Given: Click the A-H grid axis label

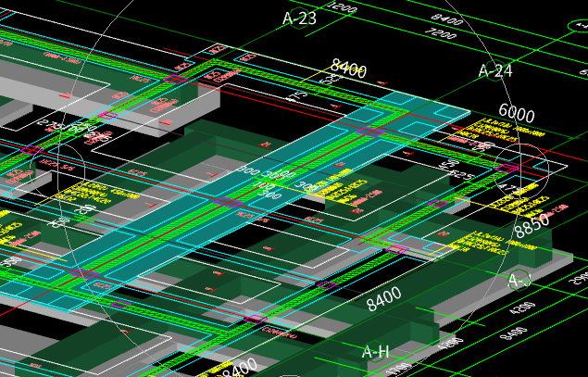Looking at the screenshot, I should 375,351.
